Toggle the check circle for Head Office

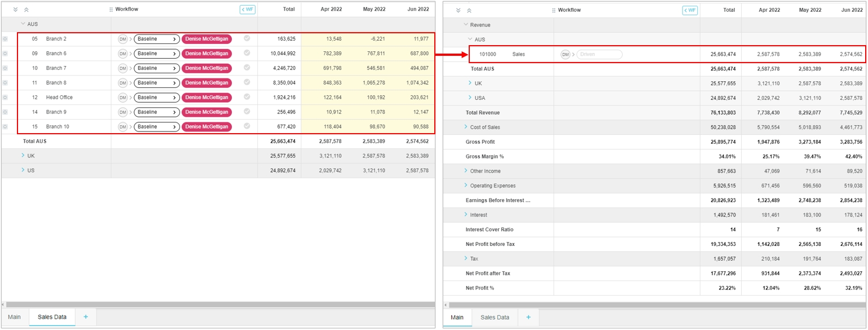coord(246,97)
